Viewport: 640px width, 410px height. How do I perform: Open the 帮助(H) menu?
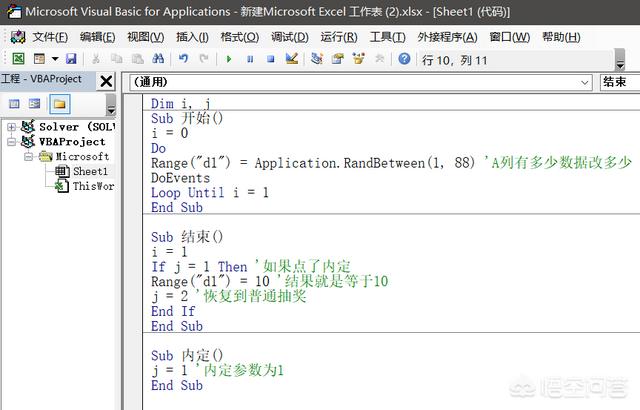click(561, 37)
